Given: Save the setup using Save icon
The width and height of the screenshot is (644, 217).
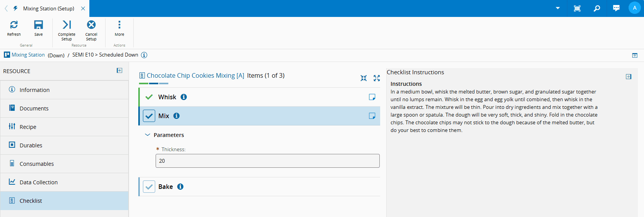Looking at the screenshot, I should pos(39,25).
